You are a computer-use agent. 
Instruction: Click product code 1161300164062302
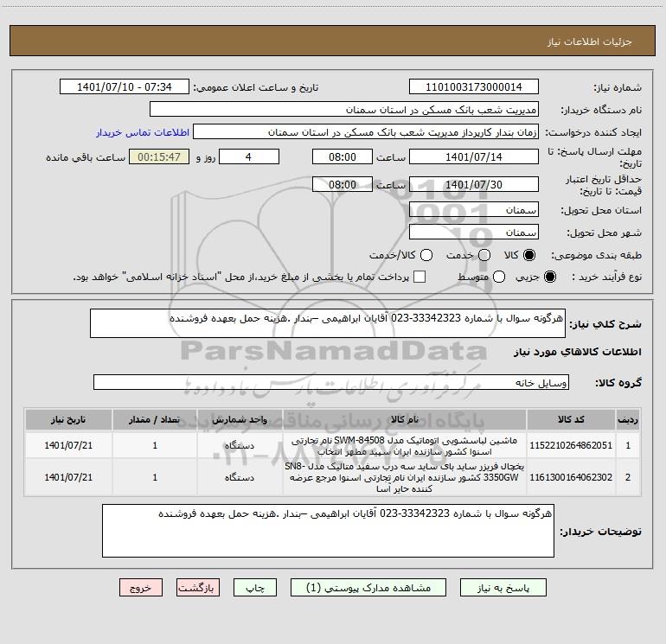point(571,477)
